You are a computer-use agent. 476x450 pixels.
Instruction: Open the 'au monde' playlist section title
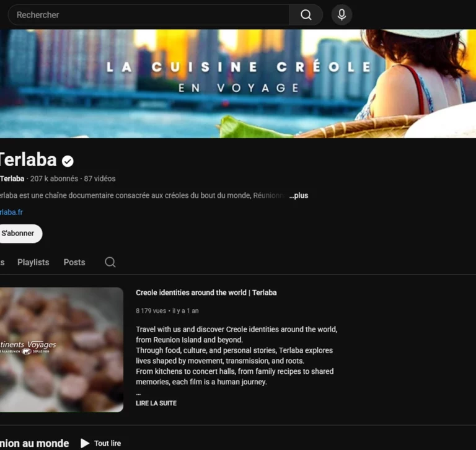click(35, 443)
